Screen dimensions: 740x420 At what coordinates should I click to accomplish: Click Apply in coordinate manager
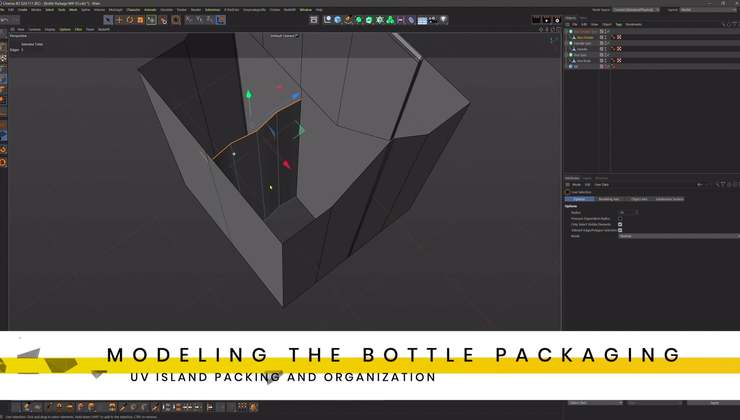[x=715, y=403]
